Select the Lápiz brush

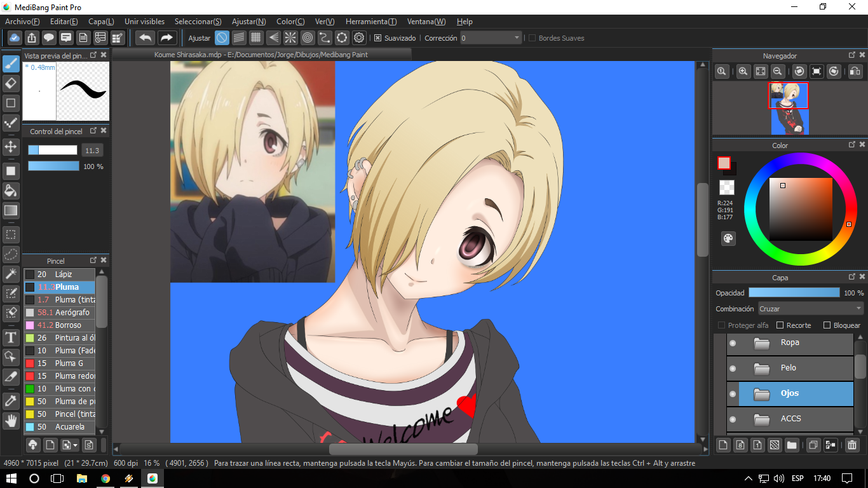[60, 274]
